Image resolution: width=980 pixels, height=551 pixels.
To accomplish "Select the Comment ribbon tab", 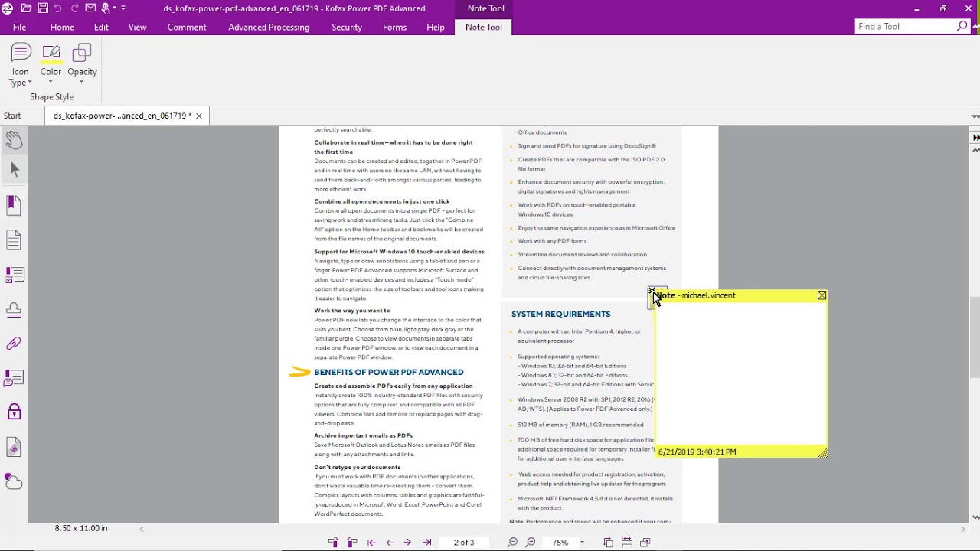I will [187, 27].
